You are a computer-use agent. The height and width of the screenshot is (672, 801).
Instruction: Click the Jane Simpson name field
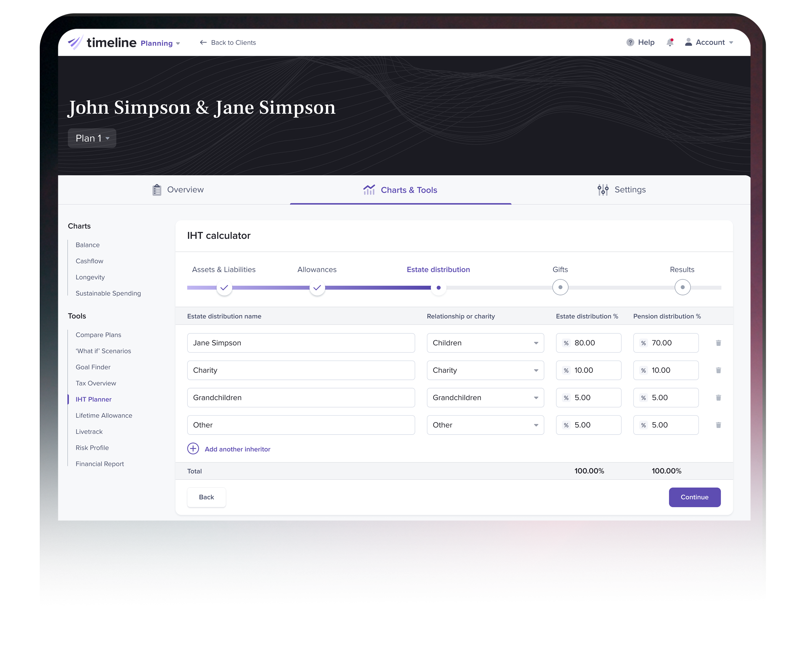coord(301,343)
